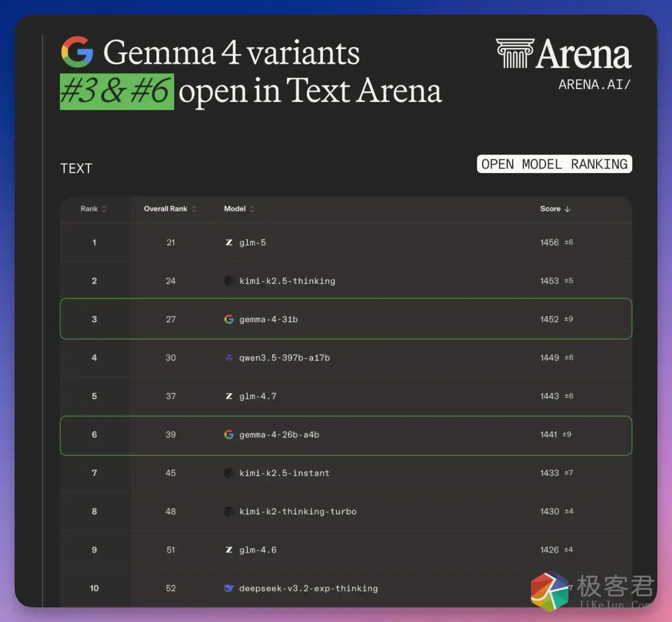The width and height of the screenshot is (672, 622).
Task: Select the Qwen icon next to qwen3.5-397b-a17b
Action: point(229,358)
